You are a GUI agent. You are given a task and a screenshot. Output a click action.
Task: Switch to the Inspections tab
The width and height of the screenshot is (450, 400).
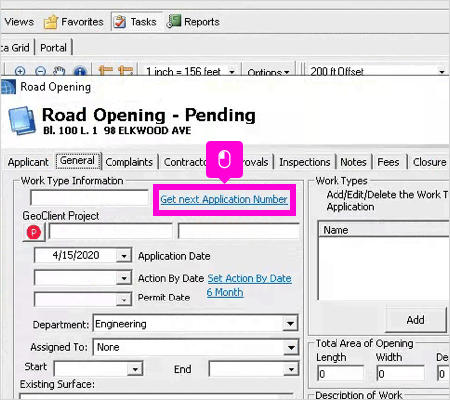coord(305,162)
